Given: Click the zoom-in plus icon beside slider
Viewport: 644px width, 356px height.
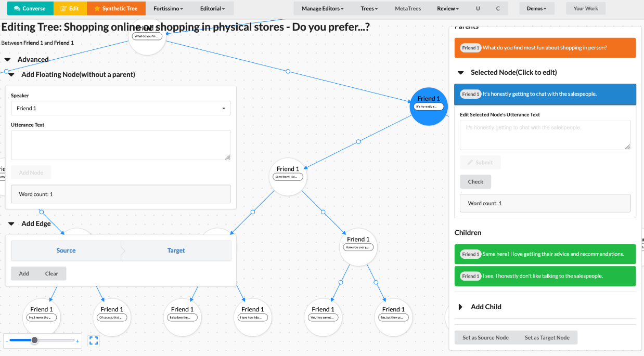Looking at the screenshot, I should point(78,341).
